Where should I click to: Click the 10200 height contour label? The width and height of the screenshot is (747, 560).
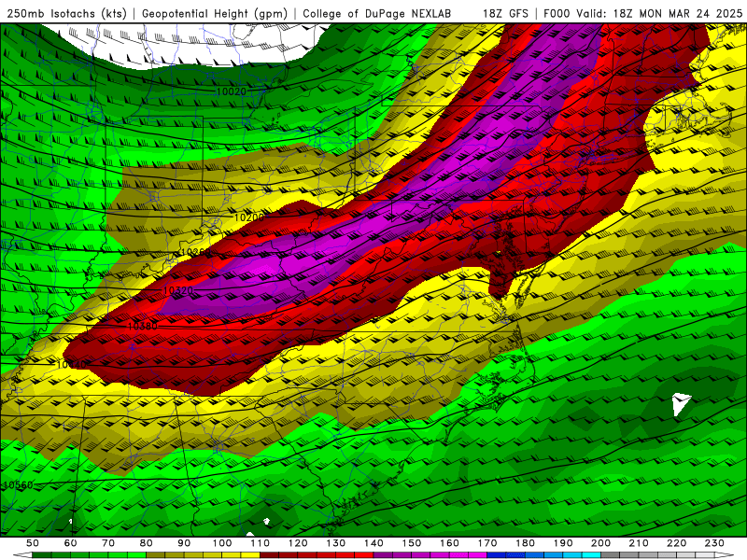coord(249,217)
